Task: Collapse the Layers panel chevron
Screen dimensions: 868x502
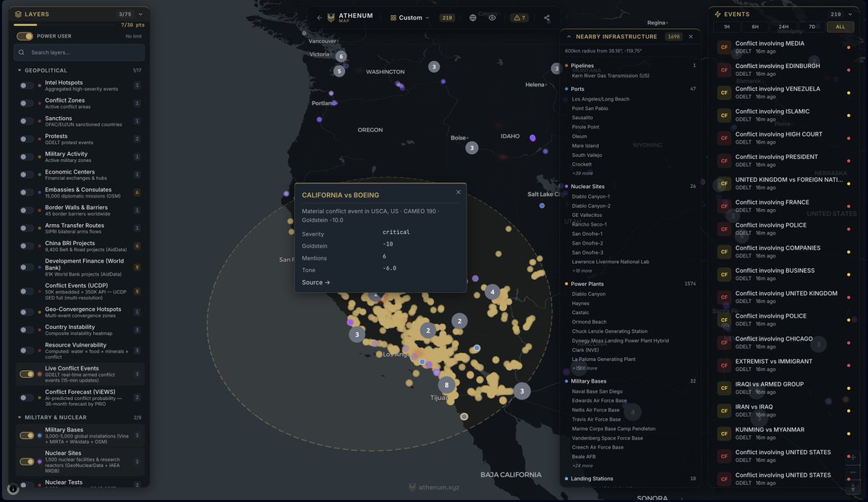Action: [x=141, y=14]
